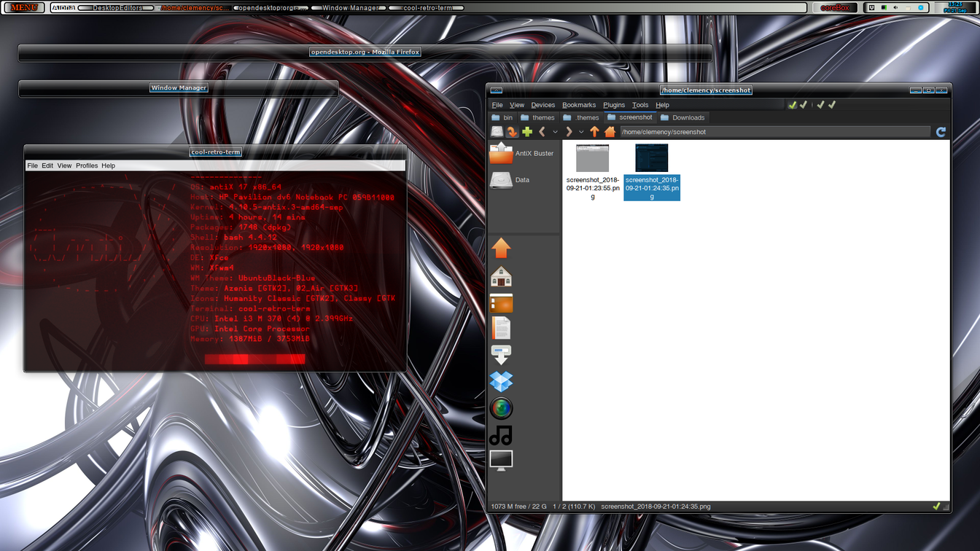The height and width of the screenshot is (551, 980).
Task: Open the music notes bookmark in sidebar
Action: (501, 435)
